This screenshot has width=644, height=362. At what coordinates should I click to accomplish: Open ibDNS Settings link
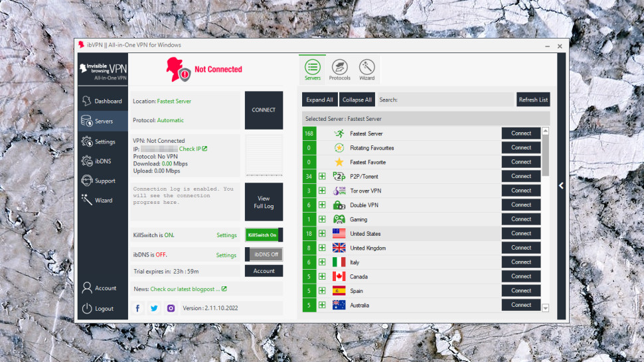[x=226, y=255]
